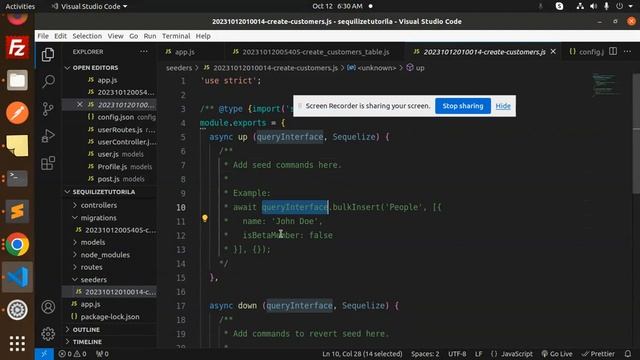Collapse the migrations folder

click(x=98, y=218)
